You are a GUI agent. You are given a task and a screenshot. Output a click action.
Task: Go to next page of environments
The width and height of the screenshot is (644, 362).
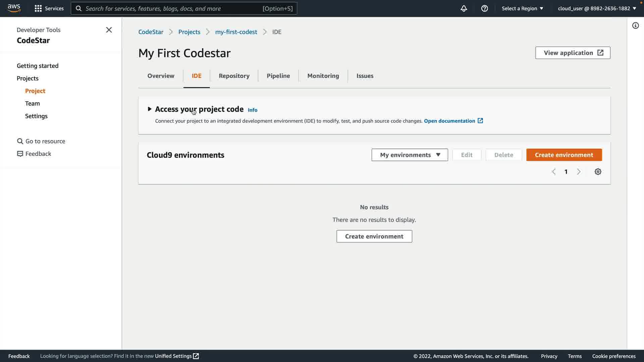pos(579,172)
